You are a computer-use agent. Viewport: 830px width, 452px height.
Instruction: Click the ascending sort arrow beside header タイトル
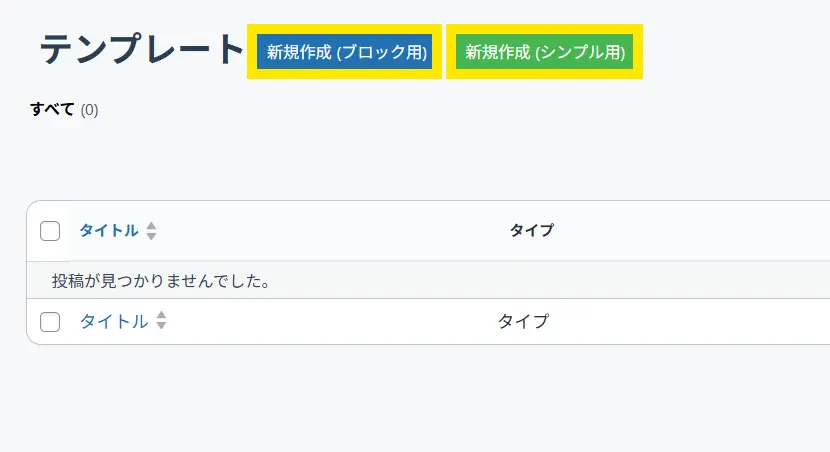point(151,226)
